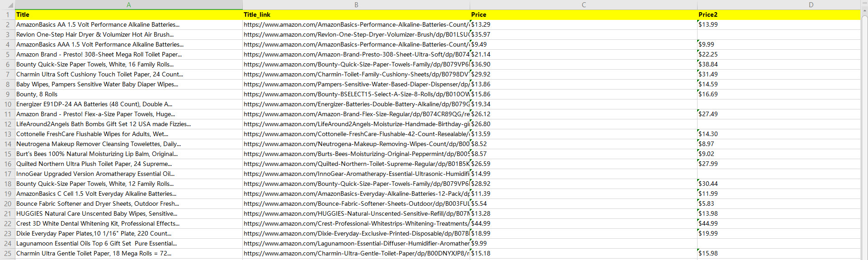Select price cell $35.97
The width and height of the screenshot is (868, 260).
tap(584, 34)
